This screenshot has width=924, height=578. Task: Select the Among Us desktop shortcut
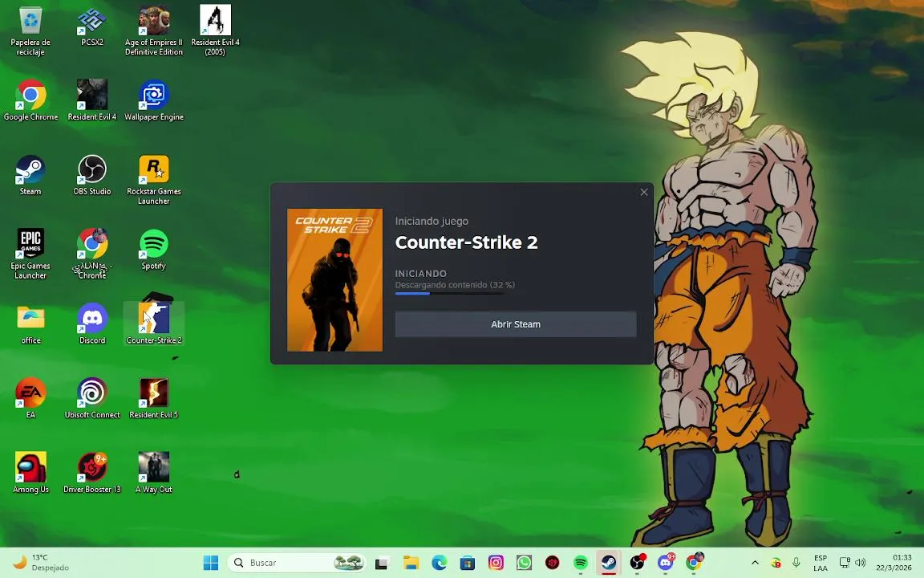click(30, 472)
